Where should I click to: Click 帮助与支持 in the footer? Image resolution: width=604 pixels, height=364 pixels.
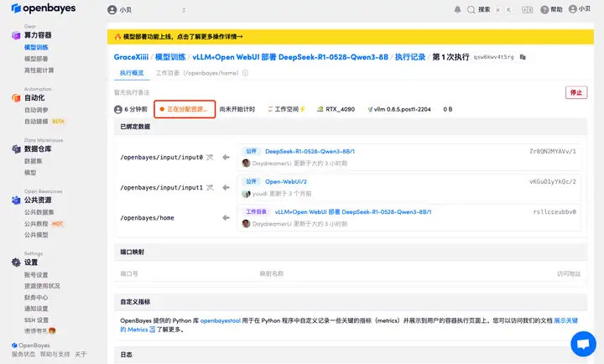(x=55, y=355)
